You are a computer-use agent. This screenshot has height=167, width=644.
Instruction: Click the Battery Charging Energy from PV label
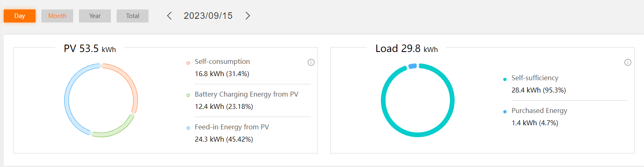click(246, 94)
